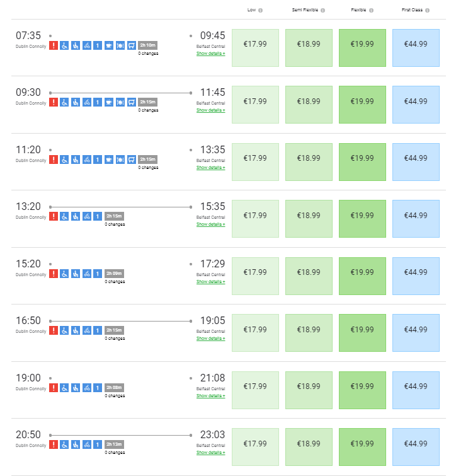Click the priority seat icon on 15:20 train
This screenshot has height=476, width=451.
[76, 274]
